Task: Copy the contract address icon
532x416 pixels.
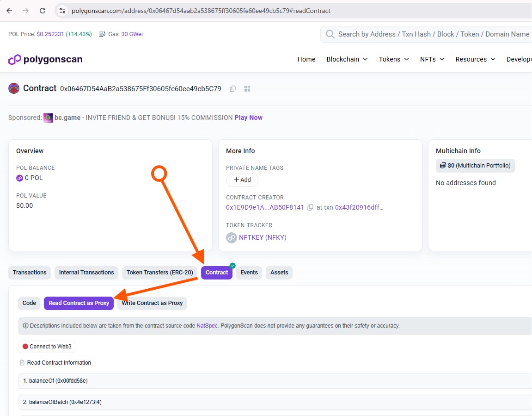Action: [x=233, y=89]
